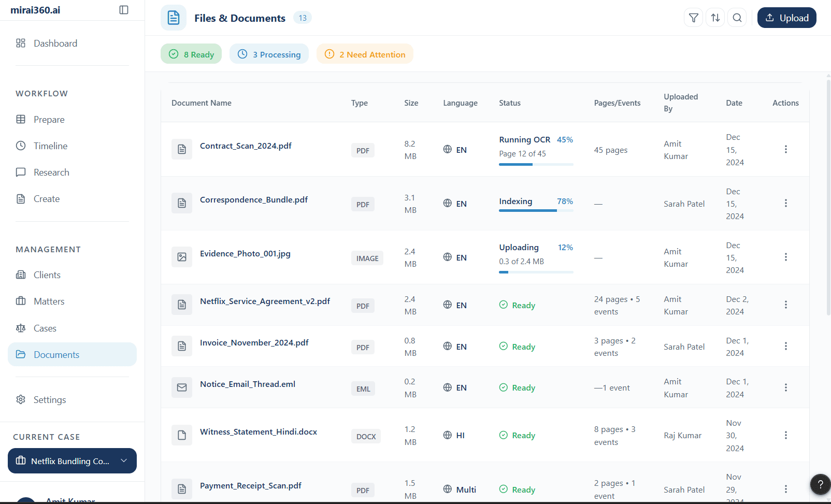Go to Timeline in the sidebar
Image resolution: width=831 pixels, height=504 pixels.
point(50,146)
